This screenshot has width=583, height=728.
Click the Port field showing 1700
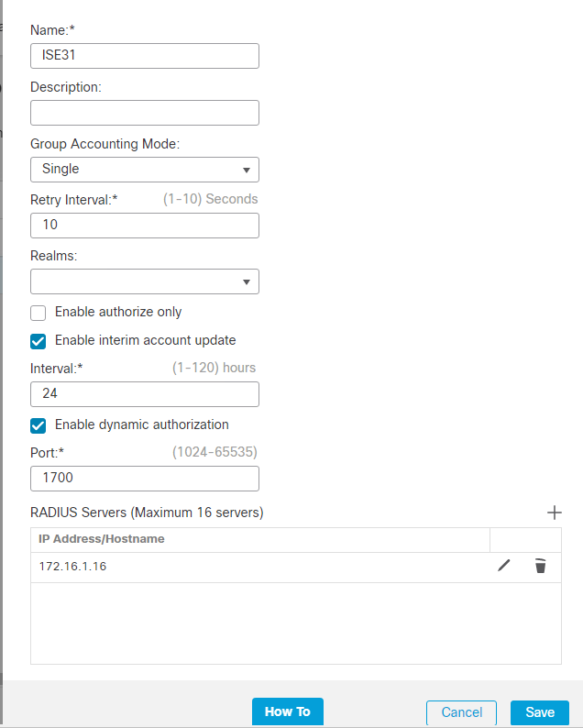145,479
